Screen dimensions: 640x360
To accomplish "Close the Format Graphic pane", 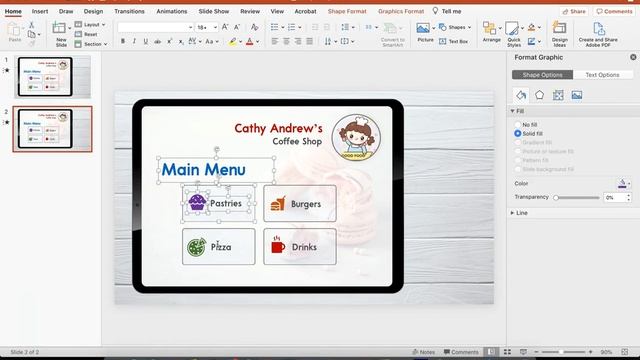I will (633, 57).
